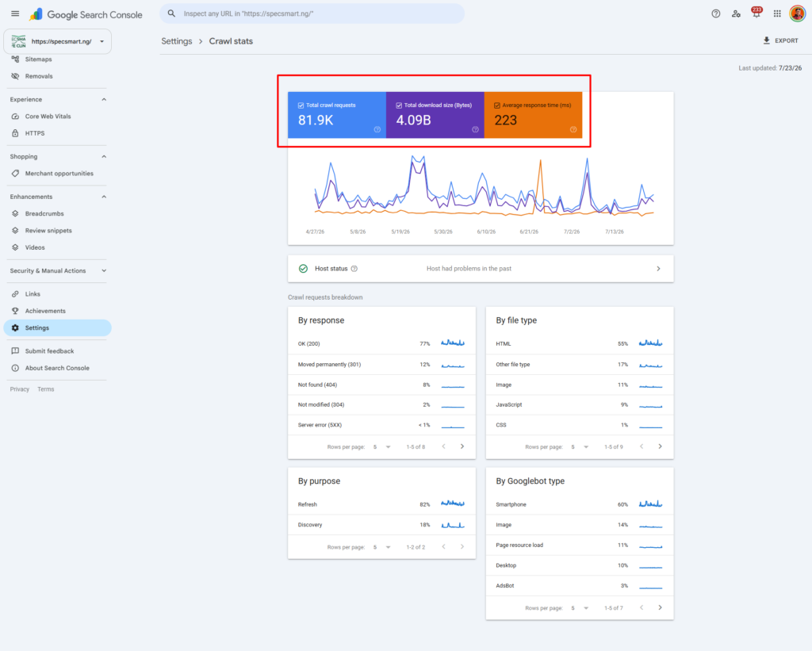Screen dimensions: 812x651
Task: Click the user settings people icon
Action: point(736,14)
